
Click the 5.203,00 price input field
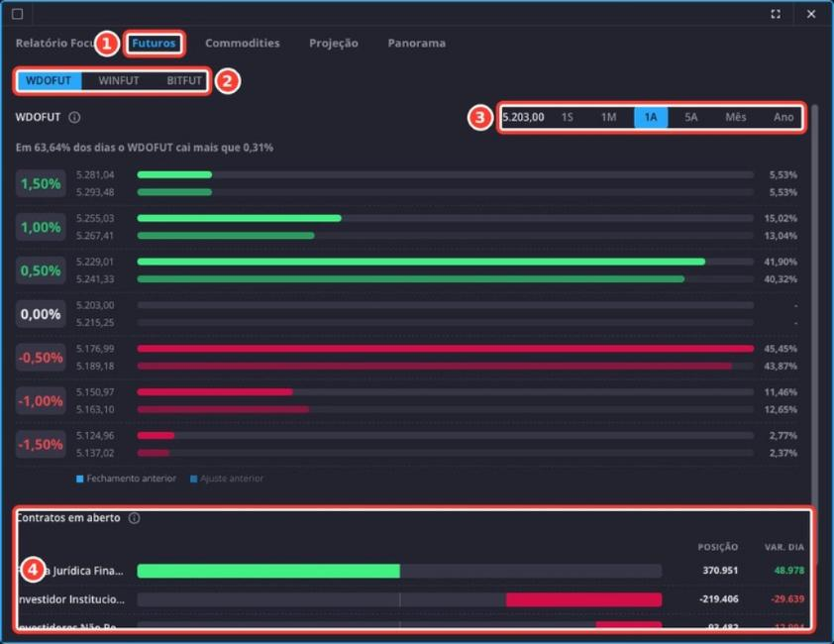point(523,117)
